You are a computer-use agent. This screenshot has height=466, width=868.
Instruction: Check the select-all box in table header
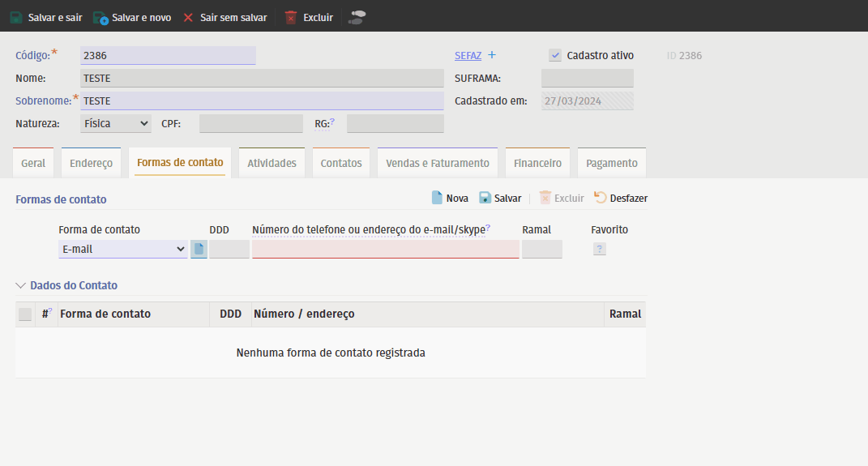click(25, 314)
